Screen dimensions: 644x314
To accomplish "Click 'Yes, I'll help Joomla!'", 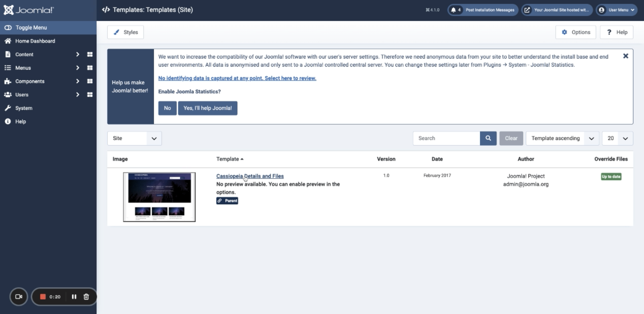I will (x=208, y=108).
